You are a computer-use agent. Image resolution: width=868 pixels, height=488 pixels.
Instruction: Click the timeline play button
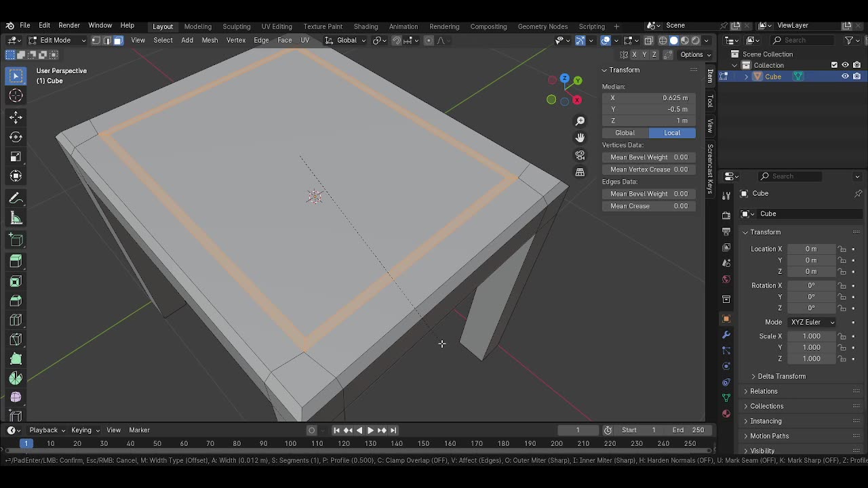click(x=370, y=430)
